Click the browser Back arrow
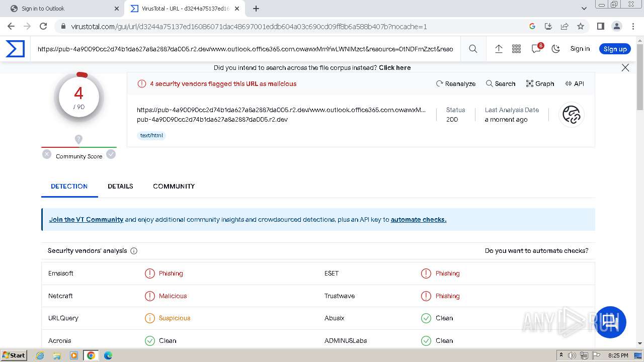Screen dimensions: 644x362 pos(11,26)
